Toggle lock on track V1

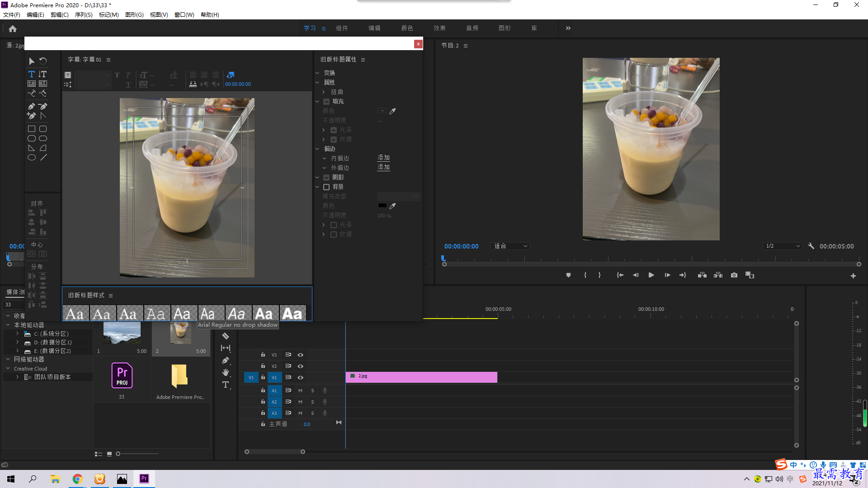pos(263,377)
